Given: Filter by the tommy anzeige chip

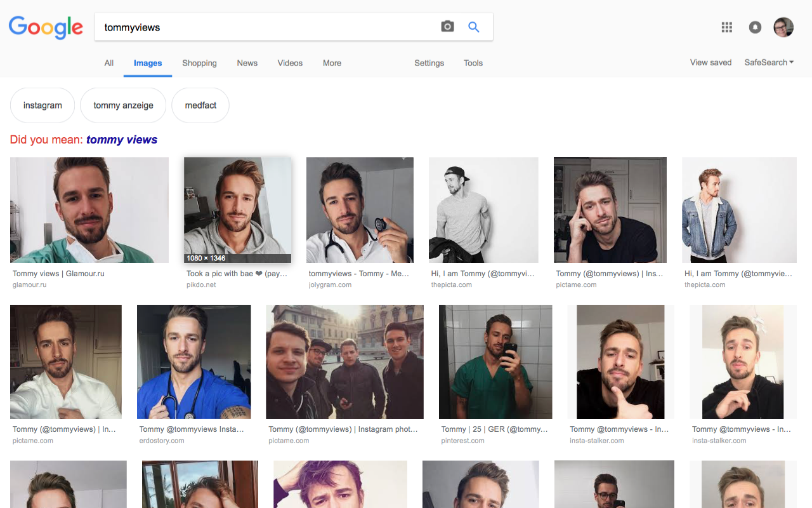Looking at the screenshot, I should [123, 105].
